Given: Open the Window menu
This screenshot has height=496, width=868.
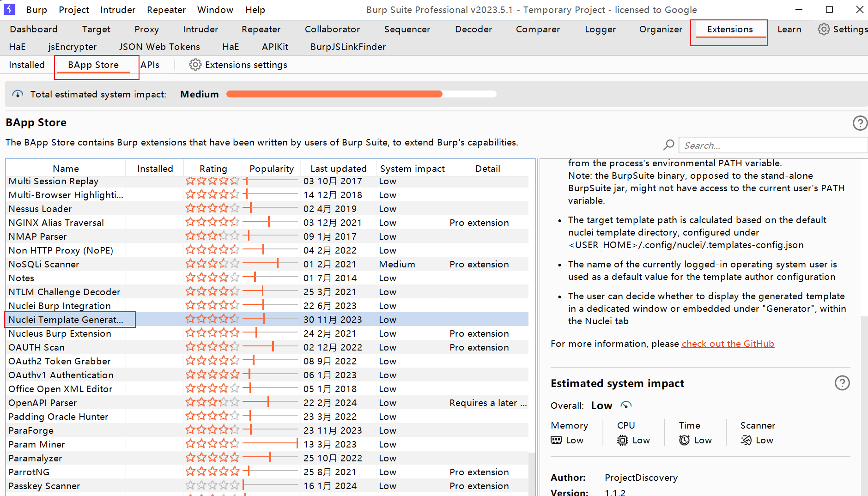Looking at the screenshot, I should point(215,10).
